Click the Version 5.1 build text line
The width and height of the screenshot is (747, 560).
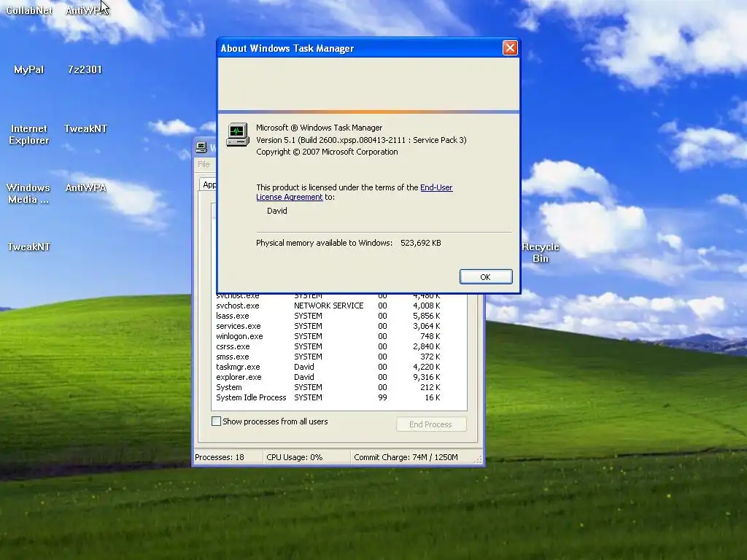click(361, 140)
